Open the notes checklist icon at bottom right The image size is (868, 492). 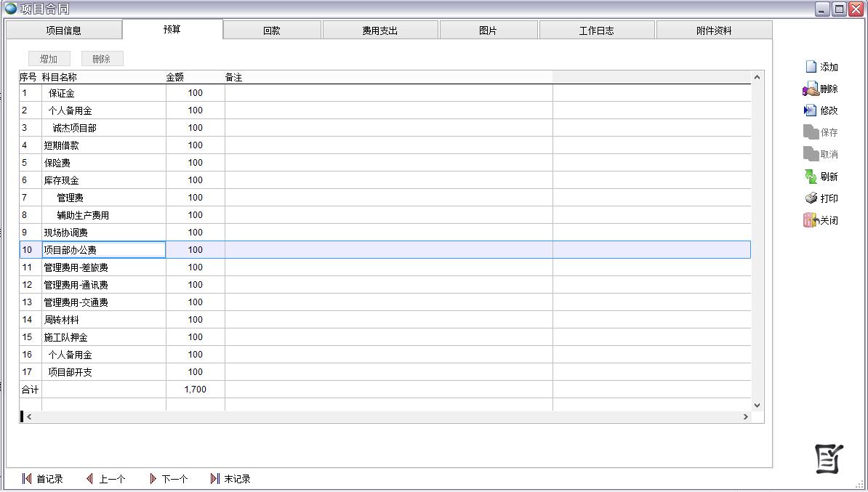click(x=829, y=459)
